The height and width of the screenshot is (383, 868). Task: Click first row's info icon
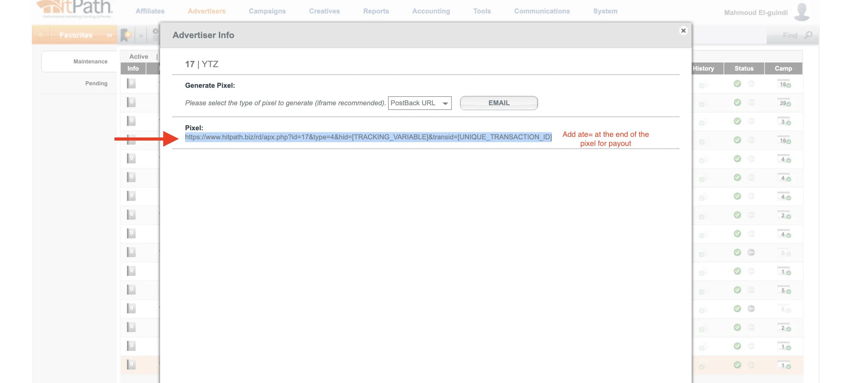[x=131, y=83]
